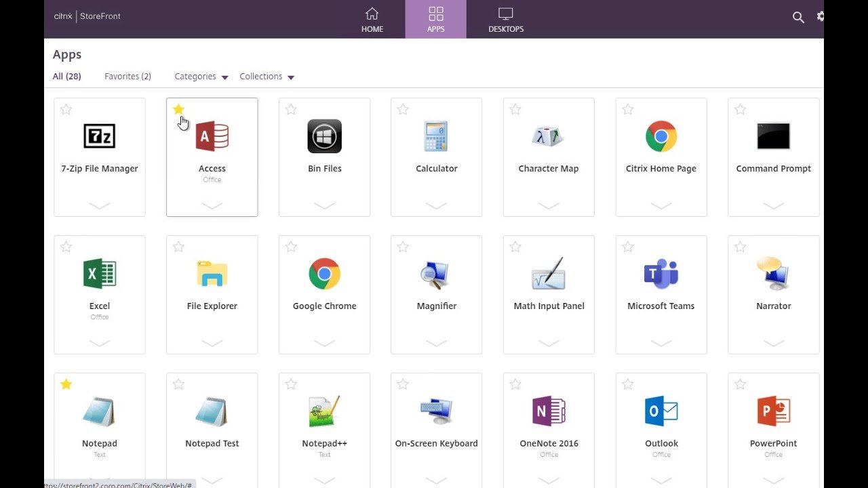Click the PowerPoint app name
The width and height of the screenshot is (868, 488).
(x=774, y=443)
